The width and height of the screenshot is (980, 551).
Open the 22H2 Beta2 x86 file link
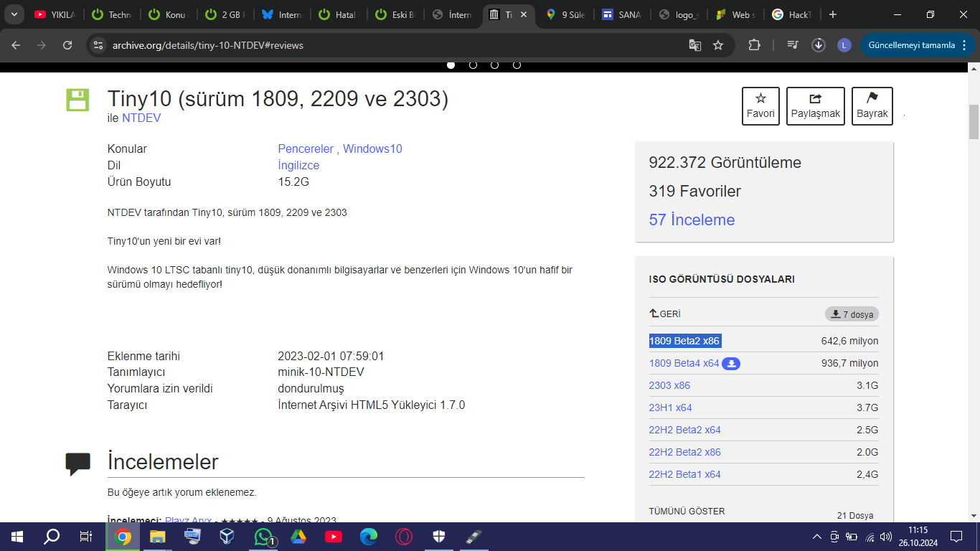click(685, 453)
